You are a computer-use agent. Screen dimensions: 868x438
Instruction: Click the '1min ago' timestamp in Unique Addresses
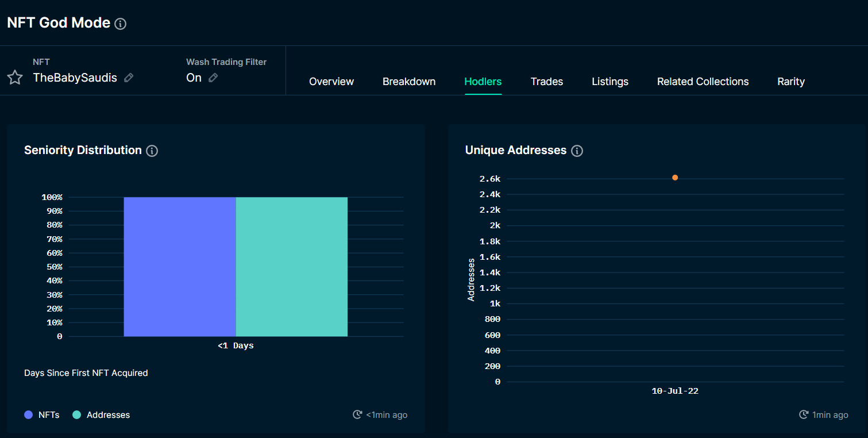click(830, 414)
